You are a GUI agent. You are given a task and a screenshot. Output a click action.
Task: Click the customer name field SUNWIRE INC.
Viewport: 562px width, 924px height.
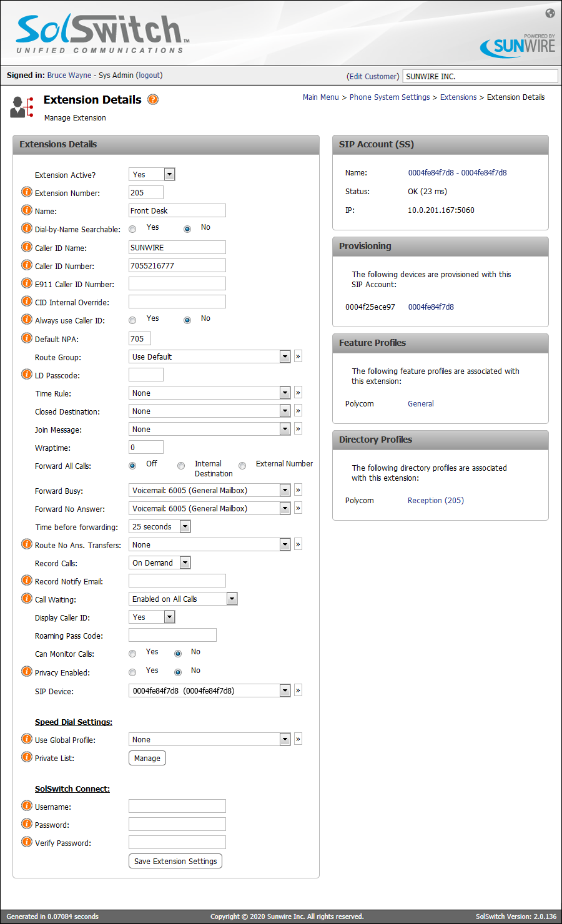tap(480, 76)
